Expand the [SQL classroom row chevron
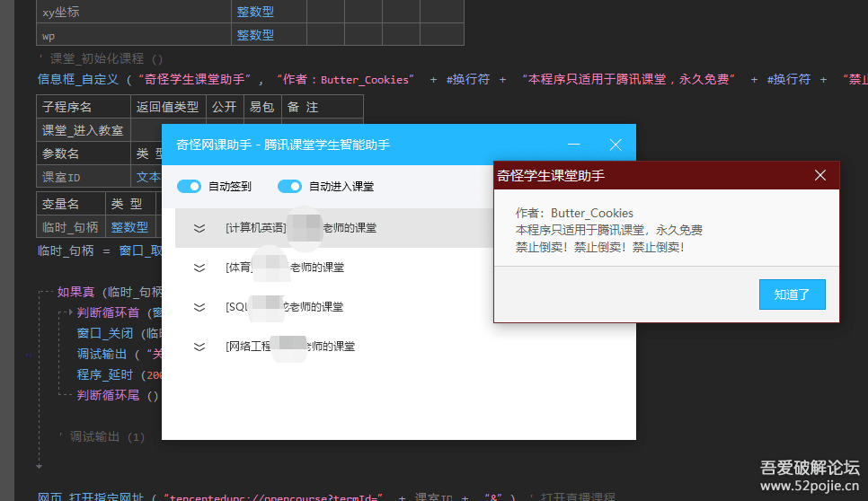Screen dimensions: 868x501 click(199, 307)
